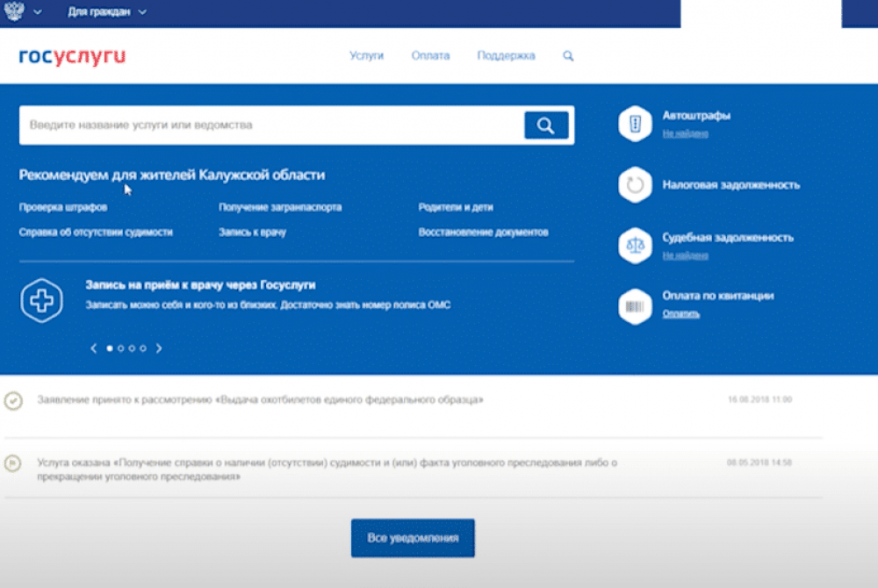Click the Госуслуги logo

[x=72, y=56]
